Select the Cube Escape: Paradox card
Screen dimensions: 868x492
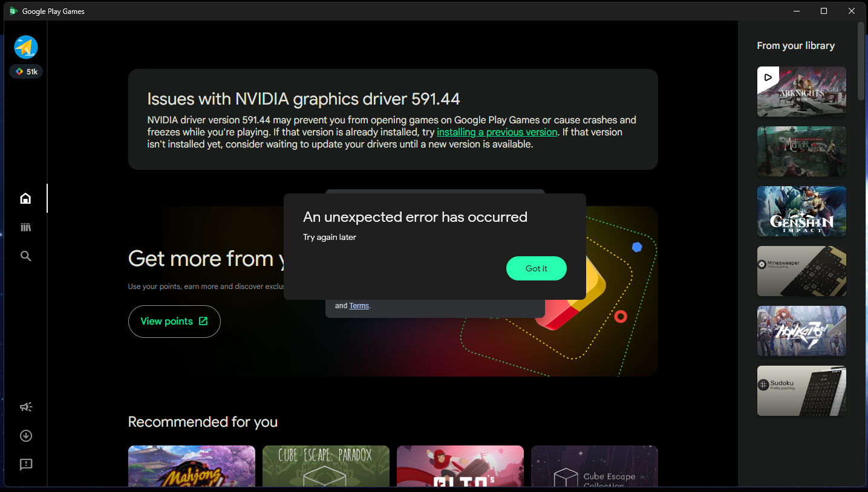(x=326, y=466)
